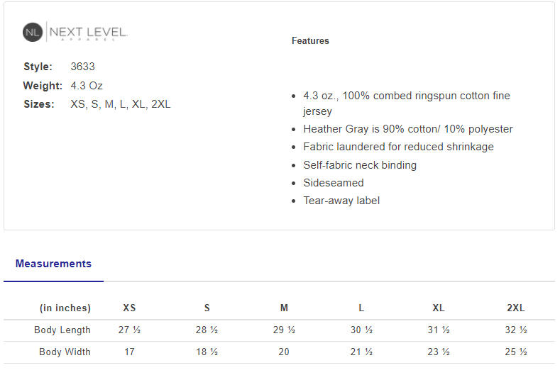Click the 4.3 Oz weight value
The width and height of the screenshot is (560, 392).
[87, 86]
